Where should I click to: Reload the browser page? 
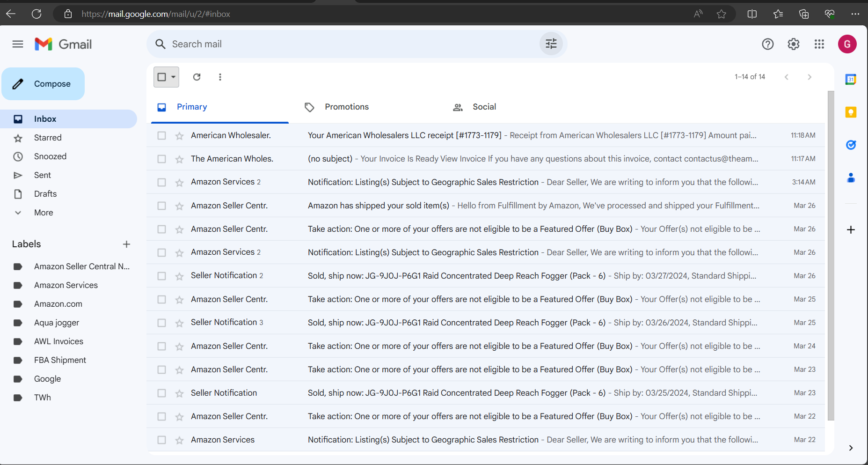[x=36, y=14]
